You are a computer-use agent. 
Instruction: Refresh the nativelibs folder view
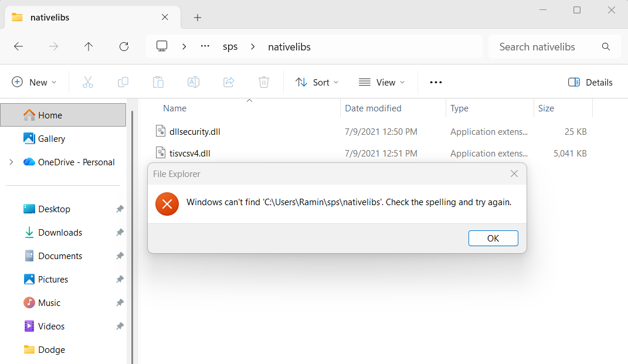coord(124,46)
